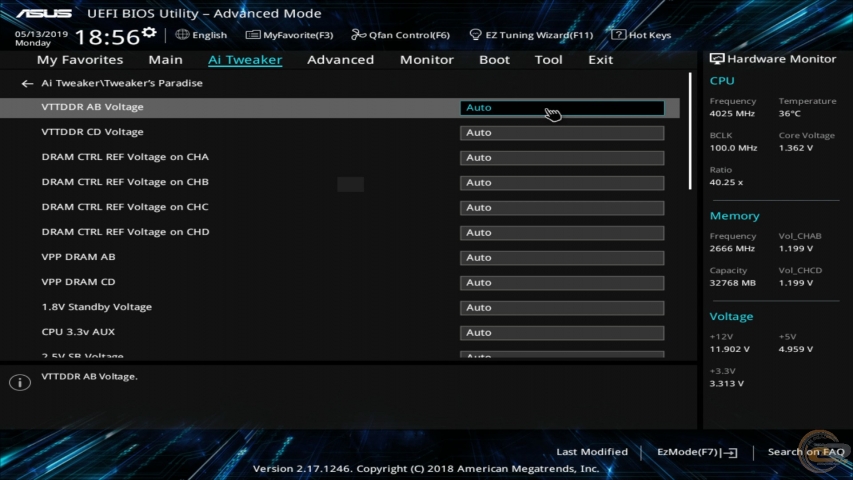Screen dimensions: 853x480
Task: Select the Ai Tweaker tab
Action: click(x=245, y=59)
